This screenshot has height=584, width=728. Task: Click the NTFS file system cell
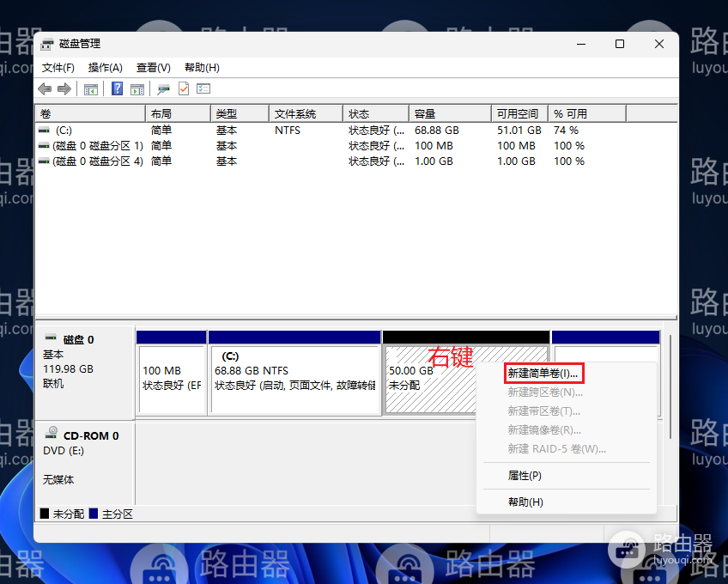[288, 131]
